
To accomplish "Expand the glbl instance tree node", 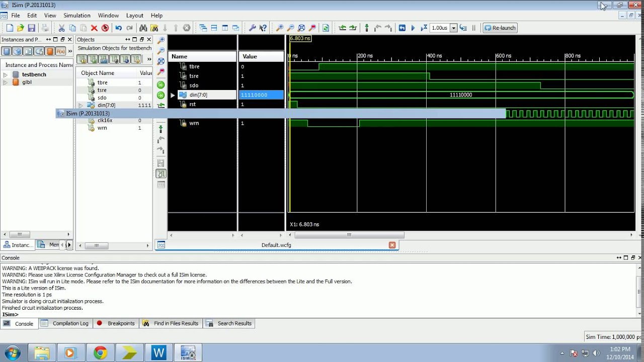I will coord(6,82).
